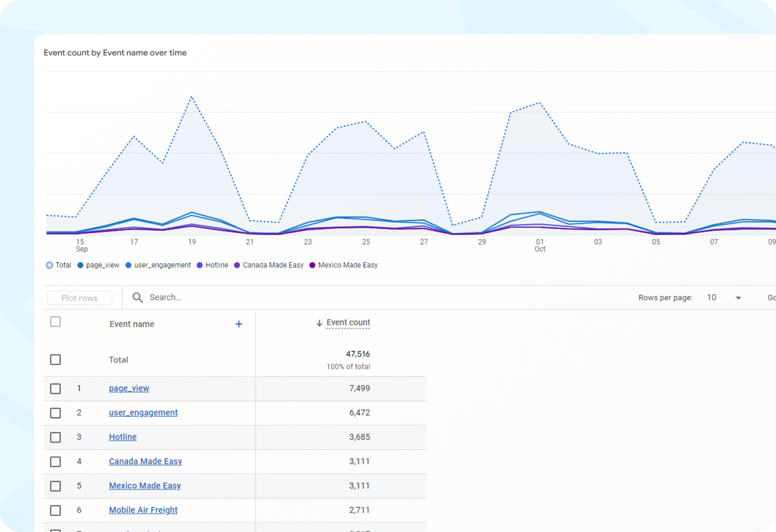Click the 6,472 user_engagement count cell
776x532 pixels.
click(x=360, y=413)
